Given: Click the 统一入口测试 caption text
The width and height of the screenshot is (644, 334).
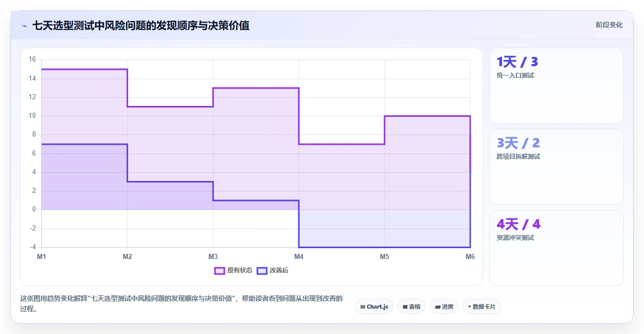Looking at the screenshot, I should coord(515,75).
